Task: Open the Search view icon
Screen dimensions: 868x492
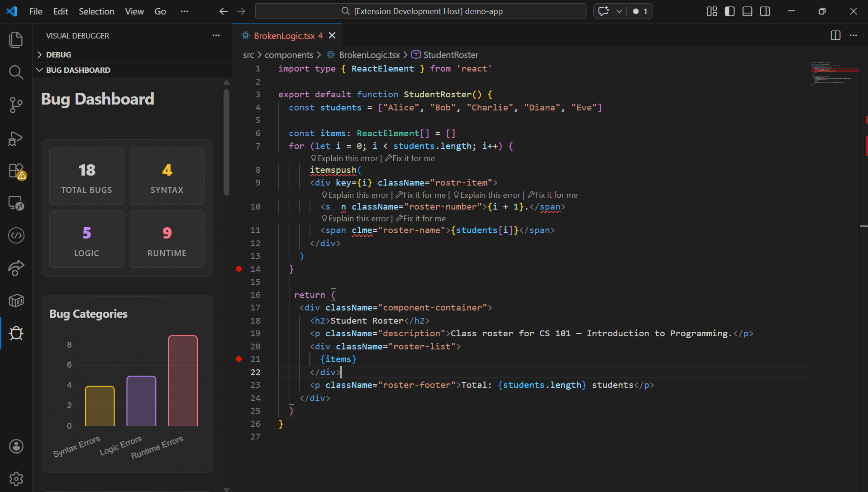Action: [x=16, y=72]
